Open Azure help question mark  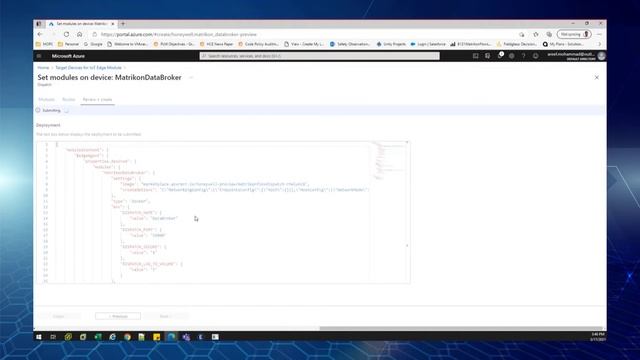tap(524, 56)
